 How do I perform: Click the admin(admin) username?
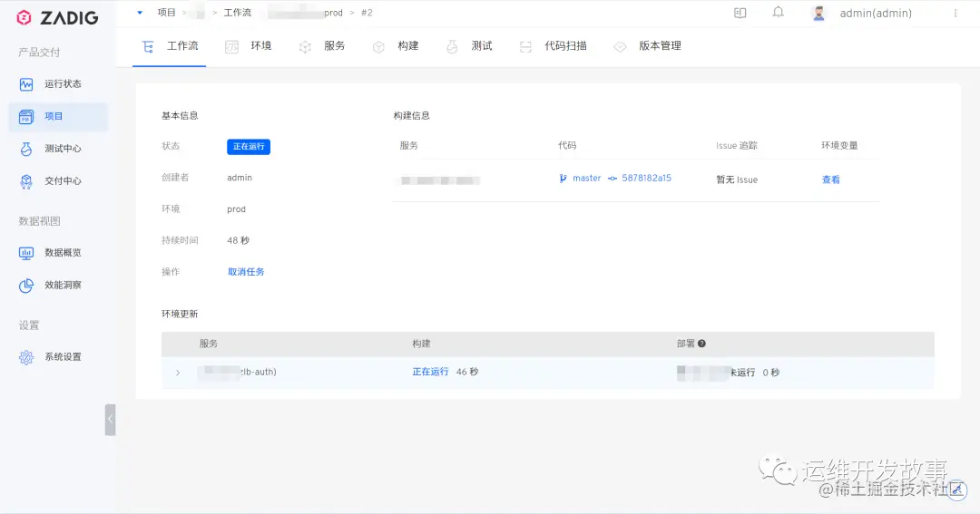(876, 13)
